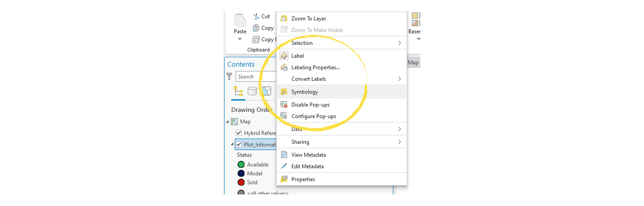Click the green Available status symbol

click(x=241, y=165)
